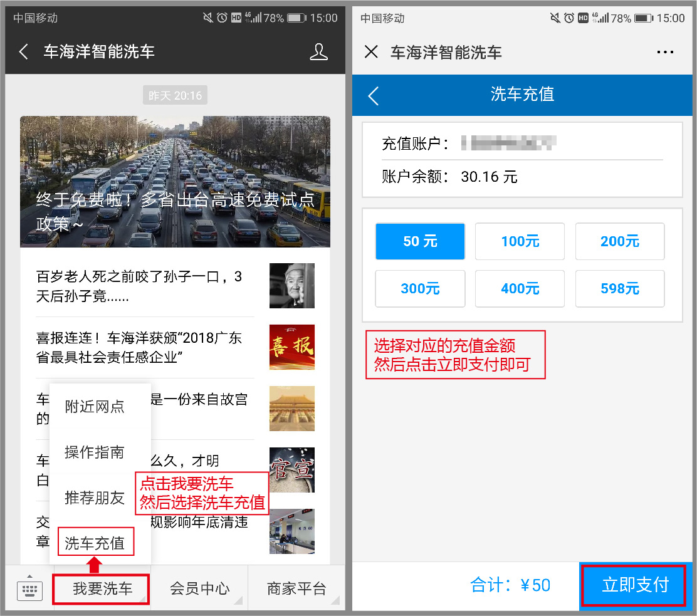Select the 50 元 recharge amount
This screenshot has height=616, width=697.
(x=420, y=241)
